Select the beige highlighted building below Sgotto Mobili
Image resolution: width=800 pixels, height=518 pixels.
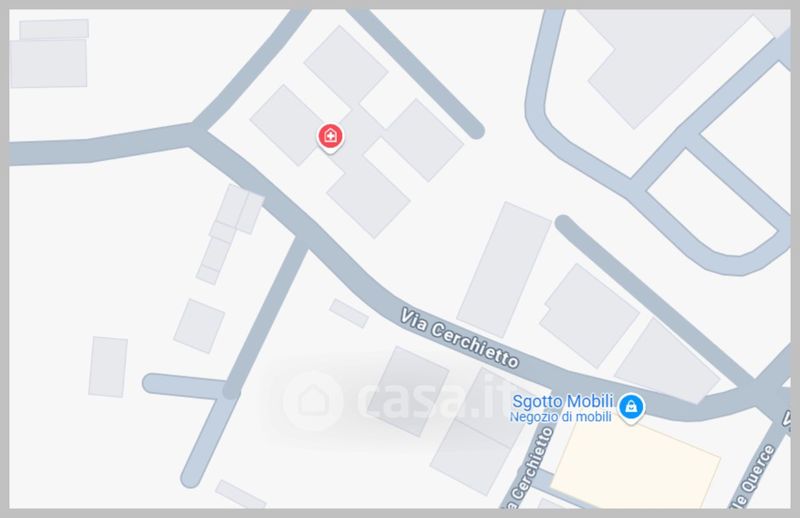635,464
